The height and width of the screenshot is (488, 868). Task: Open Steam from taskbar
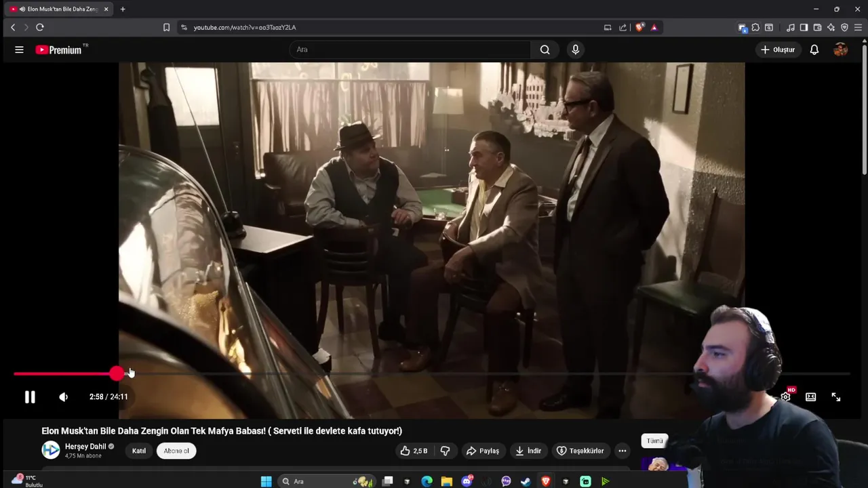(526, 481)
